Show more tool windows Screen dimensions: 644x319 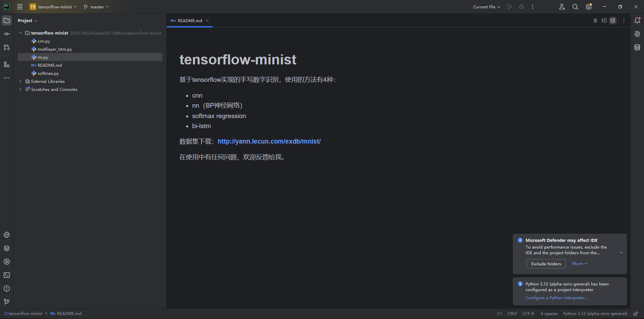(x=7, y=78)
